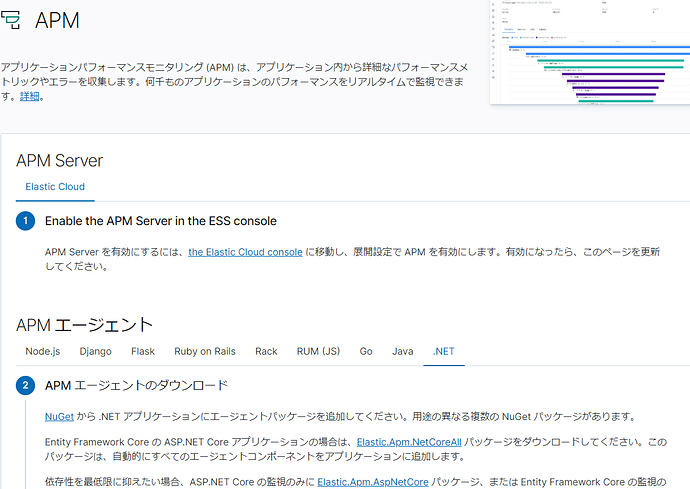The image size is (690, 489).
Task: Switch to the Node.js agent tab
Action: [43, 351]
